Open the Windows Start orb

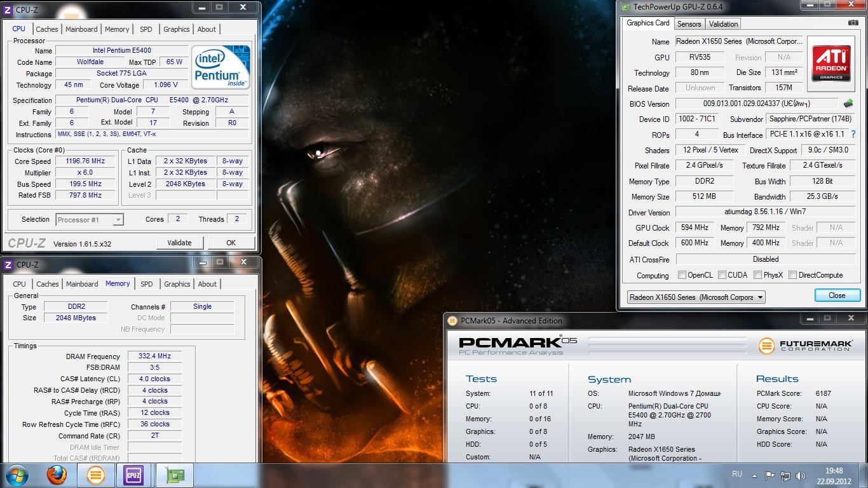tap(17, 475)
